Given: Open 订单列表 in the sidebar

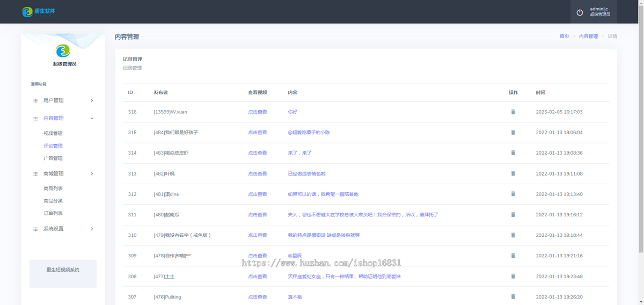Looking at the screenshot, I should (53, 213).
